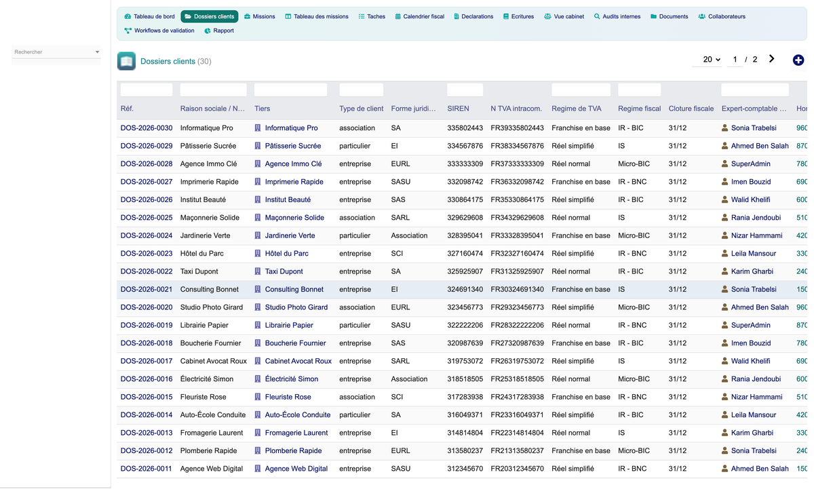The image size is (814, 504).
Task: Go to the next page arrow
Action: click(x=772, y=59)
